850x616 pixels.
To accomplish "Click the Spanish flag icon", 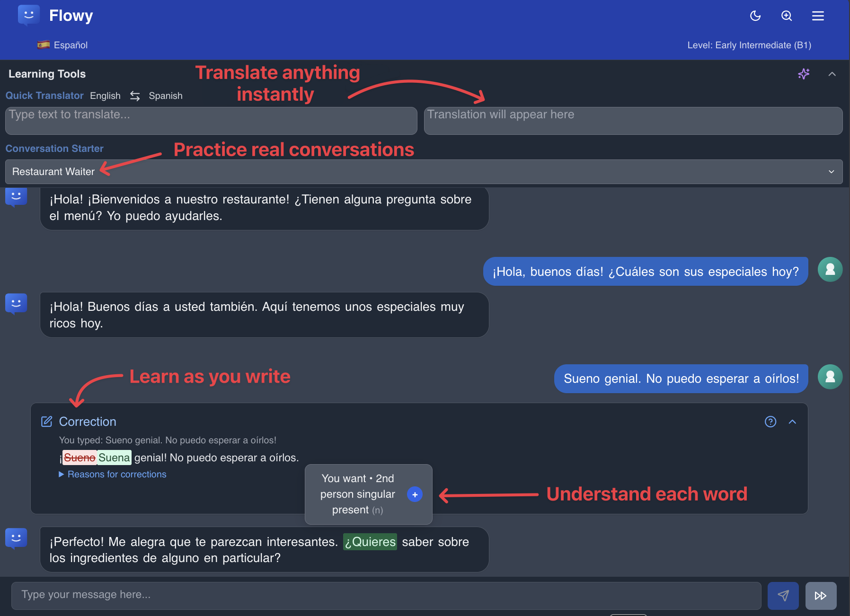I will coord(44,45).
